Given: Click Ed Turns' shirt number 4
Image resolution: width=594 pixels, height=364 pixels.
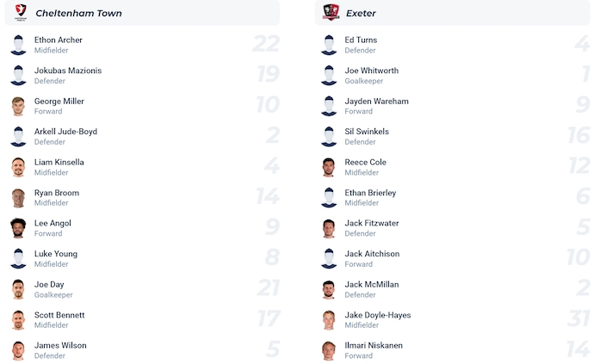Looking at the screenshot, I should click(582, 44).
